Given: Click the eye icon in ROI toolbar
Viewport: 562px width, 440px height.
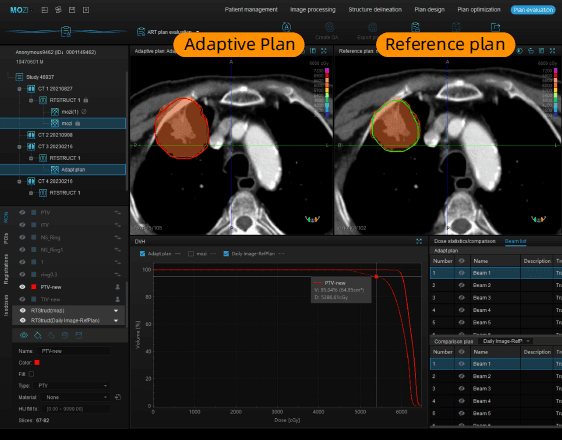Looking at the screenshot, I should point(24,335).
